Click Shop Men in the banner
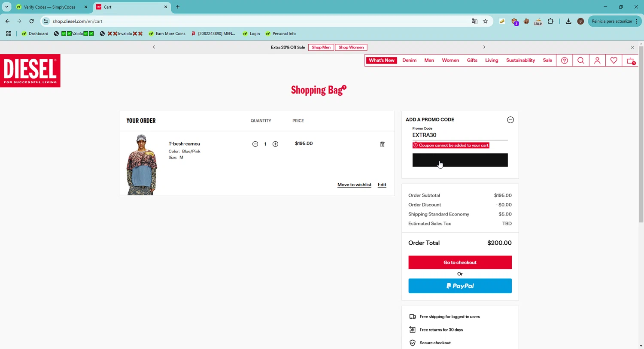Screen dimensions: 644x349 [x=321, y=47]
